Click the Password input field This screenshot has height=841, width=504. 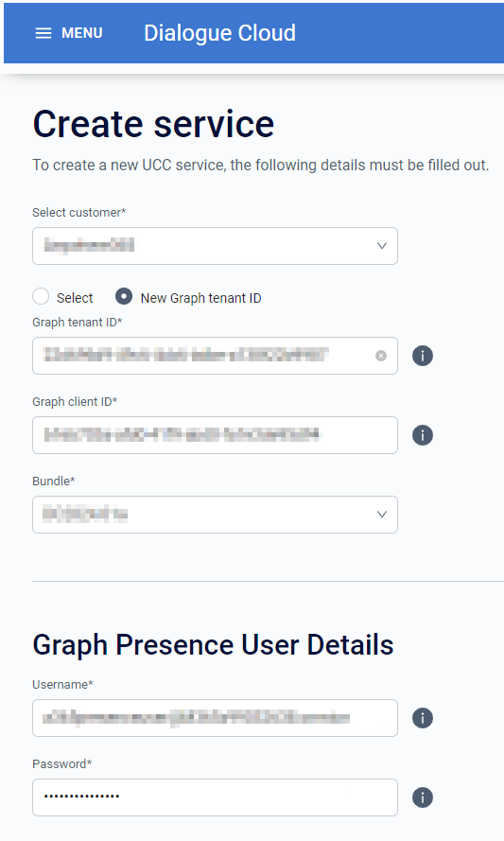215,797
